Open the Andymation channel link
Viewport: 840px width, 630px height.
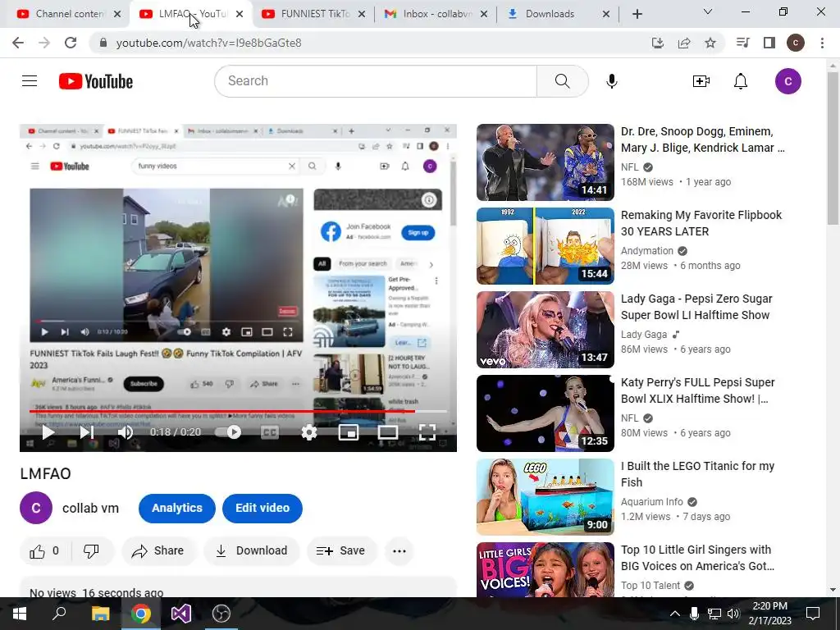click(x=647, y=251)
